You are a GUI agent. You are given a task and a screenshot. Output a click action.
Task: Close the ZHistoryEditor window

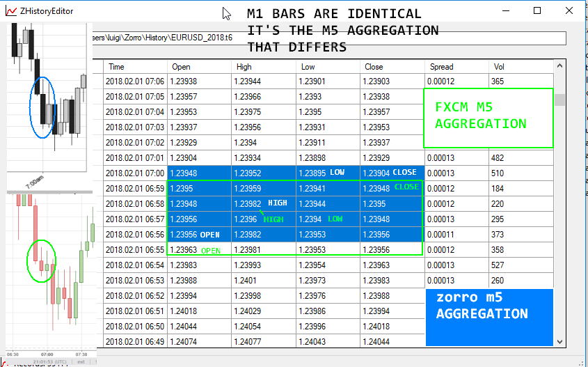click(x=569, y=10)
